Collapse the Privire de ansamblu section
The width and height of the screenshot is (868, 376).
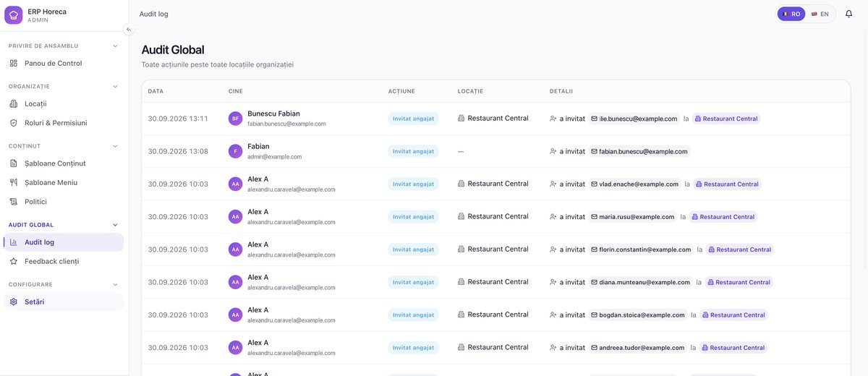(116, 46)
